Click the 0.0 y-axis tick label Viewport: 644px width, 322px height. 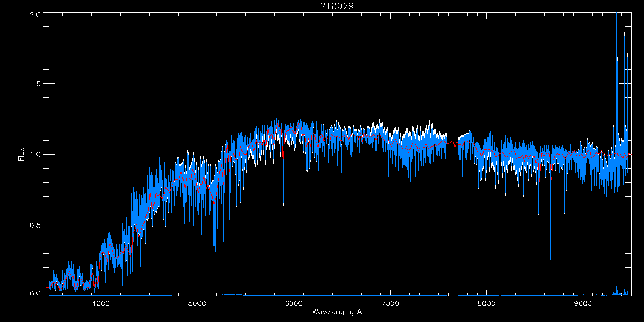pyautogui.click(x=35, y=294)
